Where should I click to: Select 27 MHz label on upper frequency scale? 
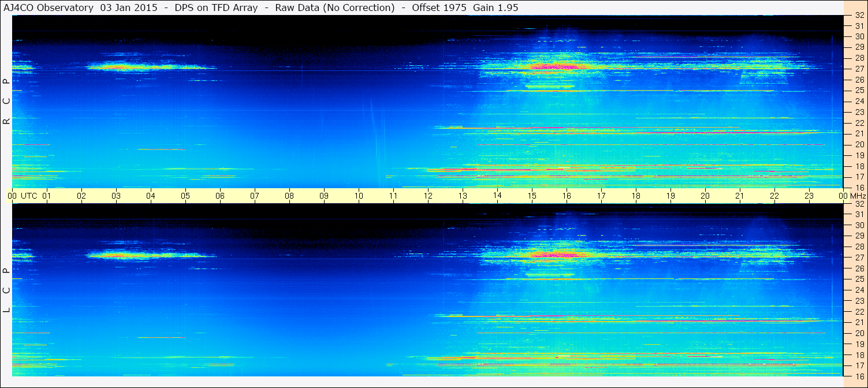[859, 69]
